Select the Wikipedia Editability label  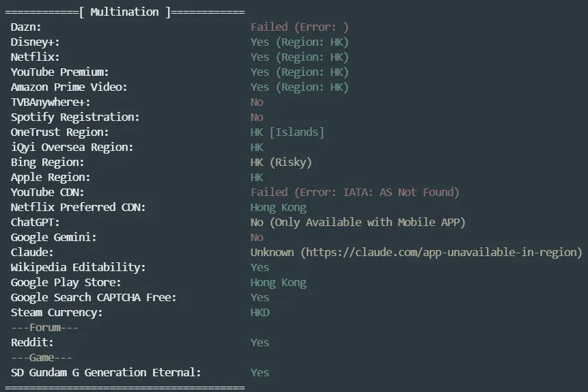(x=78, y=268)
